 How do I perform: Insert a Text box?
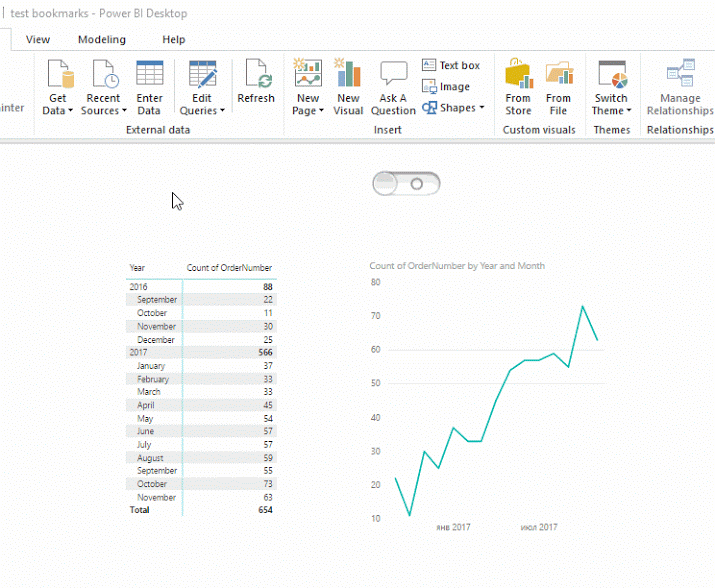[451, 65]
